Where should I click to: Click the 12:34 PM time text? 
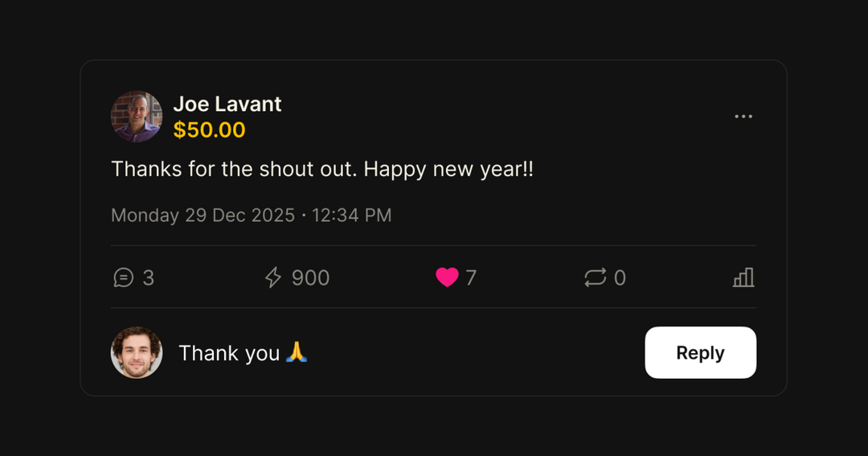(352, 216)
